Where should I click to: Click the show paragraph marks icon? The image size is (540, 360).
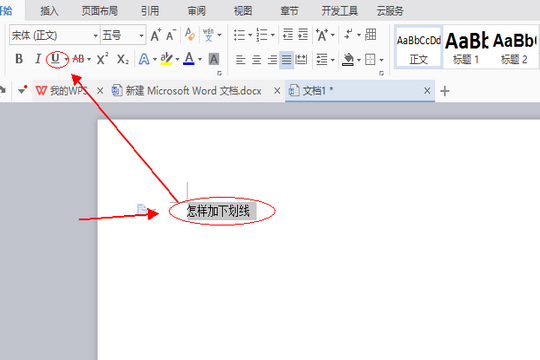point(348,34)
